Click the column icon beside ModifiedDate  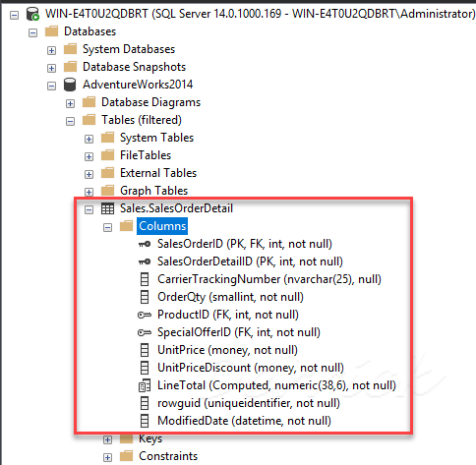point(145,421)
